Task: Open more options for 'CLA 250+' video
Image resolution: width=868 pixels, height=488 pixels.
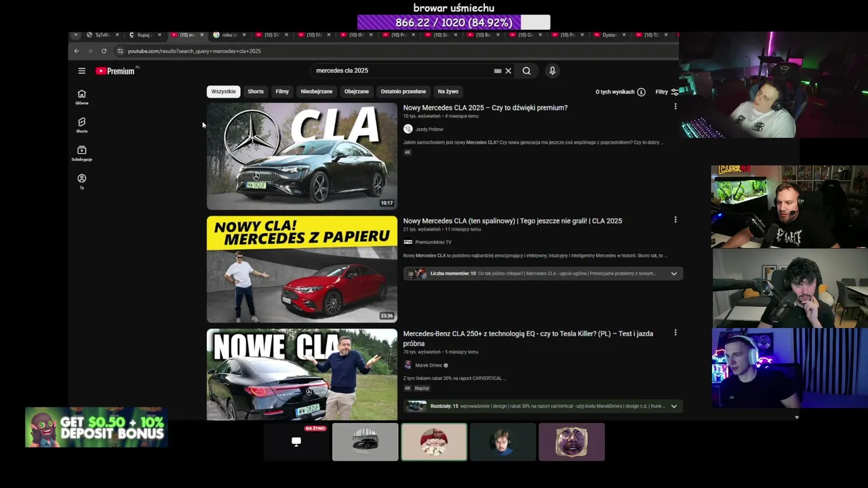Action: pyautogui.click(x=675, y=333)
